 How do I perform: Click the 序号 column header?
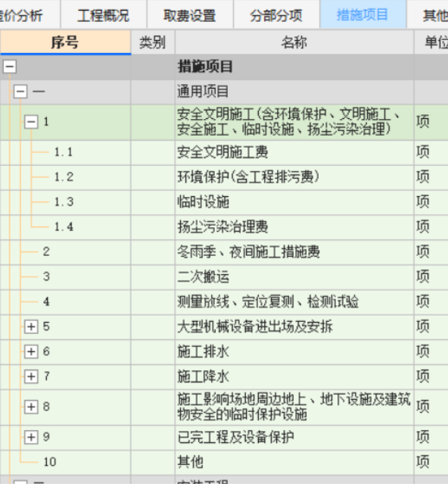coord(65,42)
